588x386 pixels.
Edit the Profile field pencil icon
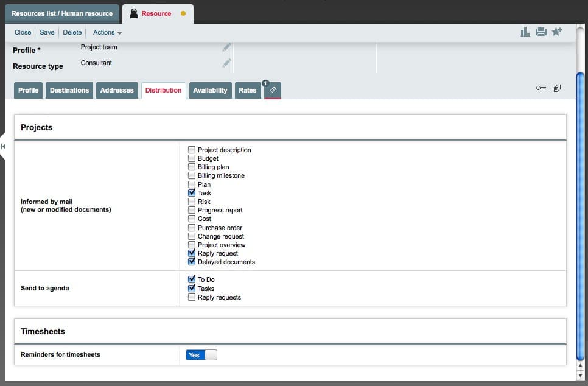(226, 47)
